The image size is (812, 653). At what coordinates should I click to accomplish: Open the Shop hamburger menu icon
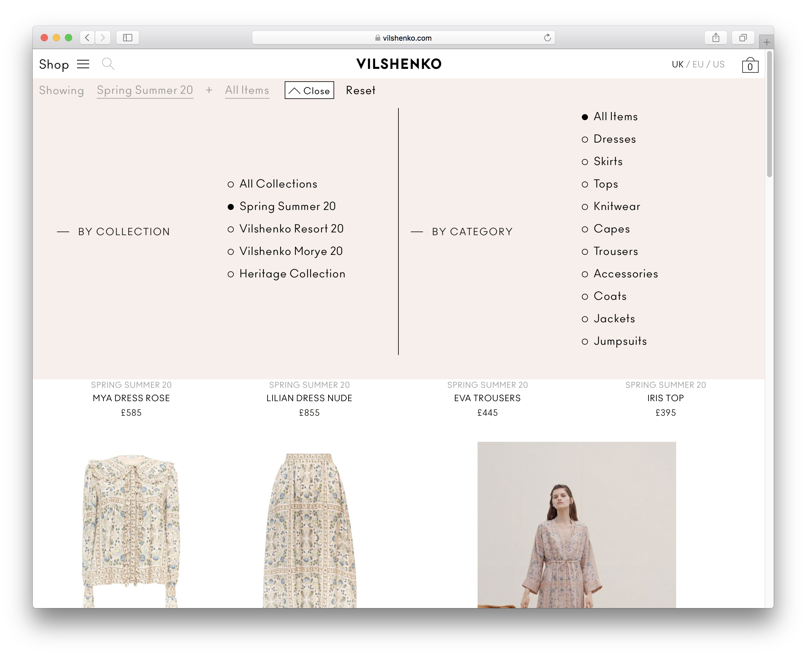tap(83, 64)
